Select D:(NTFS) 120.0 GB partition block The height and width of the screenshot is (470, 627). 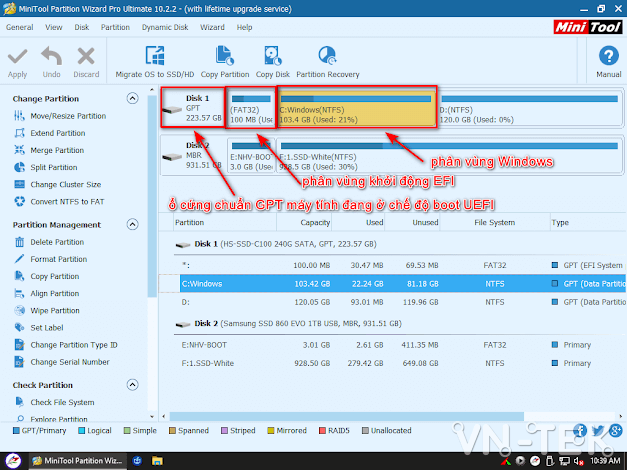point(529,108)
